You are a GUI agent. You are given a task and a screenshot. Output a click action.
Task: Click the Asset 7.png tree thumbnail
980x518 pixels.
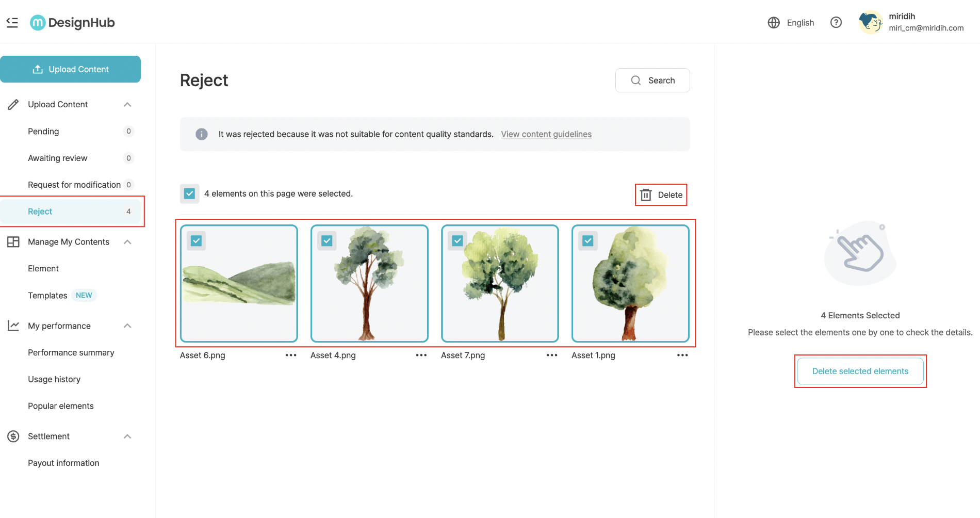coord(499,284)
